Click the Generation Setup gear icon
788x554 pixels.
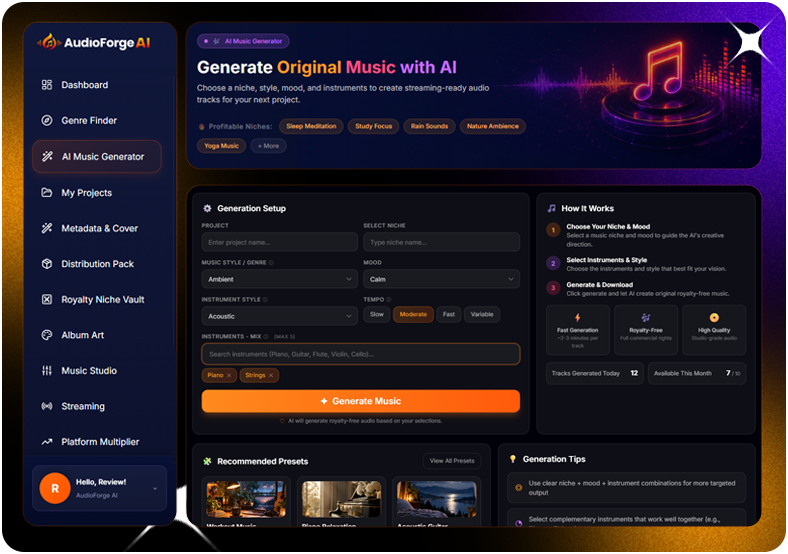(x=207, y=208)
